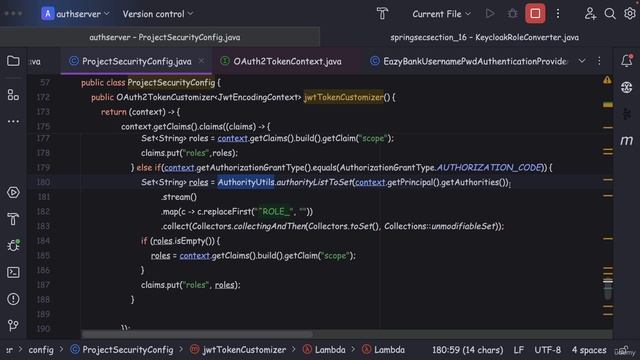Click the config breadcrumb

click(x=41, y=350)
